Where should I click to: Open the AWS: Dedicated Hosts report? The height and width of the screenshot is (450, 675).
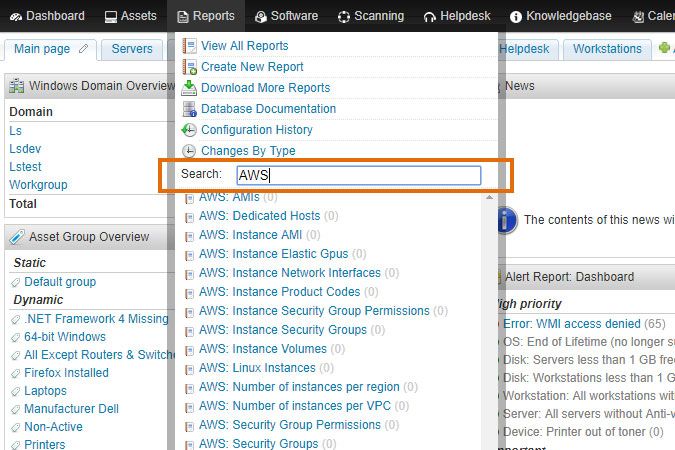(x=259, y=216)
